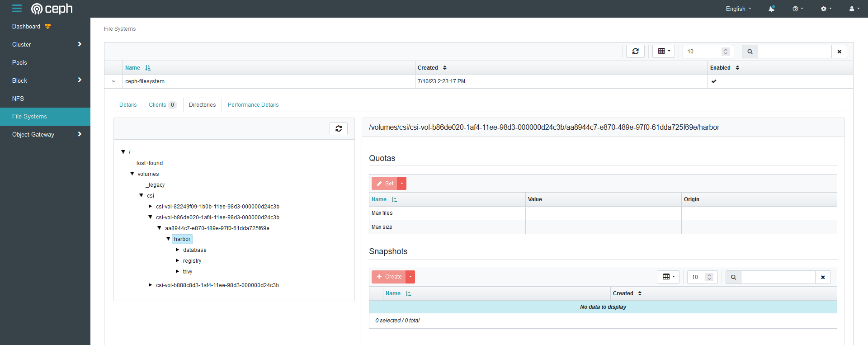This screenshot has height=345, width=868.
Task: Clear the file systems search filter
Action: pos(839,52)
